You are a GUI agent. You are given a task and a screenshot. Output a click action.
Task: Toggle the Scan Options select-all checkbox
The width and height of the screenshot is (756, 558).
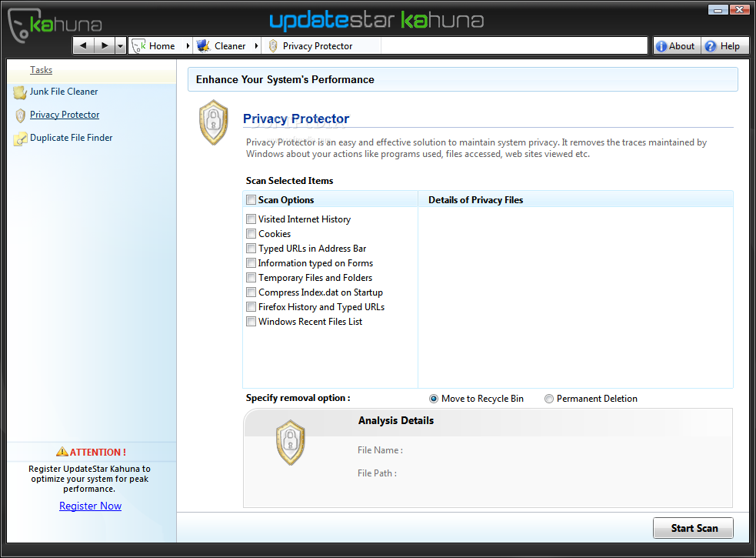(x=251, y=200)
